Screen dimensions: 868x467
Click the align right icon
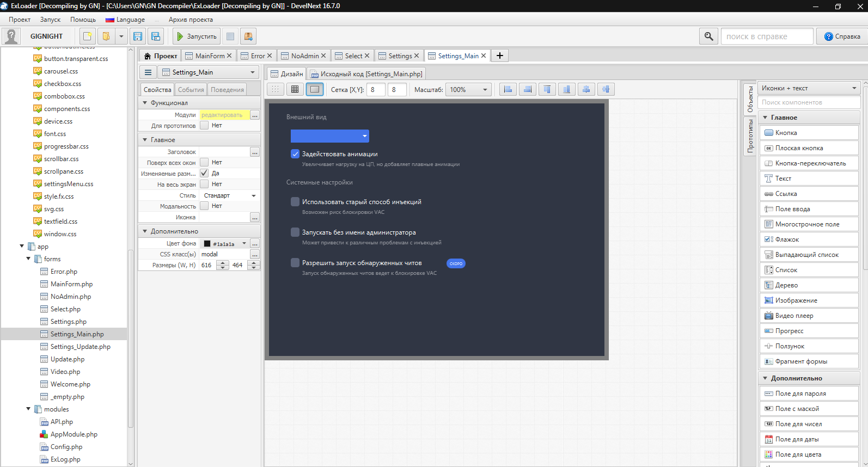(528, 89)
